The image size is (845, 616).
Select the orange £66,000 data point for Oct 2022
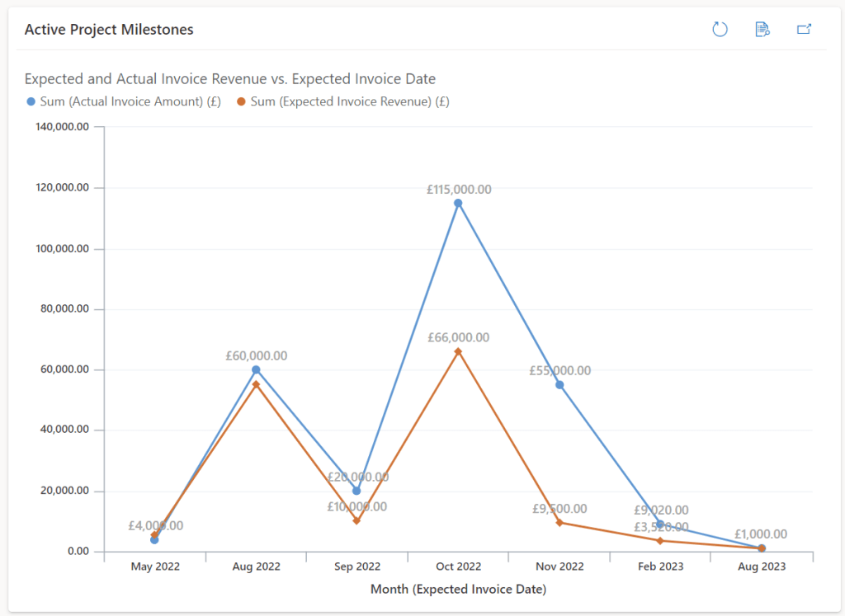(x=458, y=350)
